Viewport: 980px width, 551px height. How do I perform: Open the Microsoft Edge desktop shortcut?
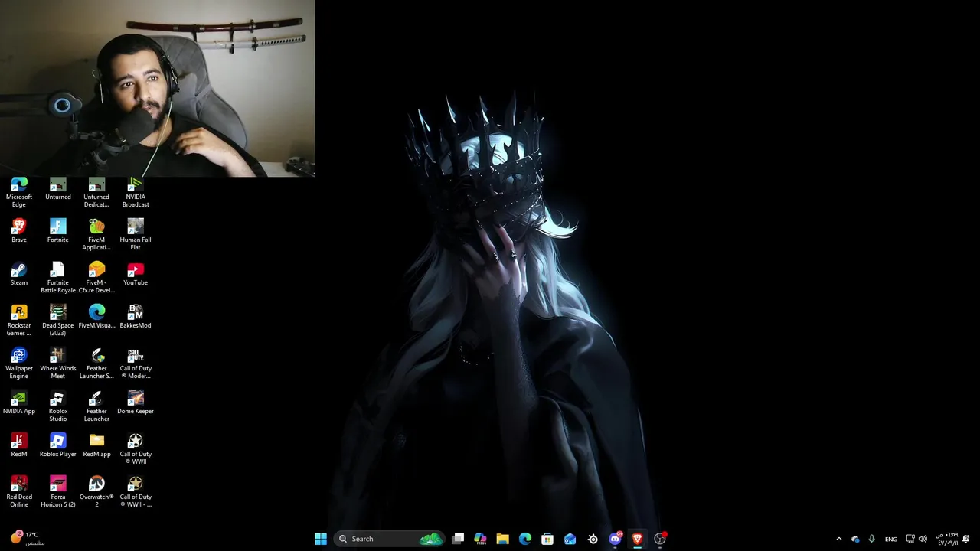(19, 193)
